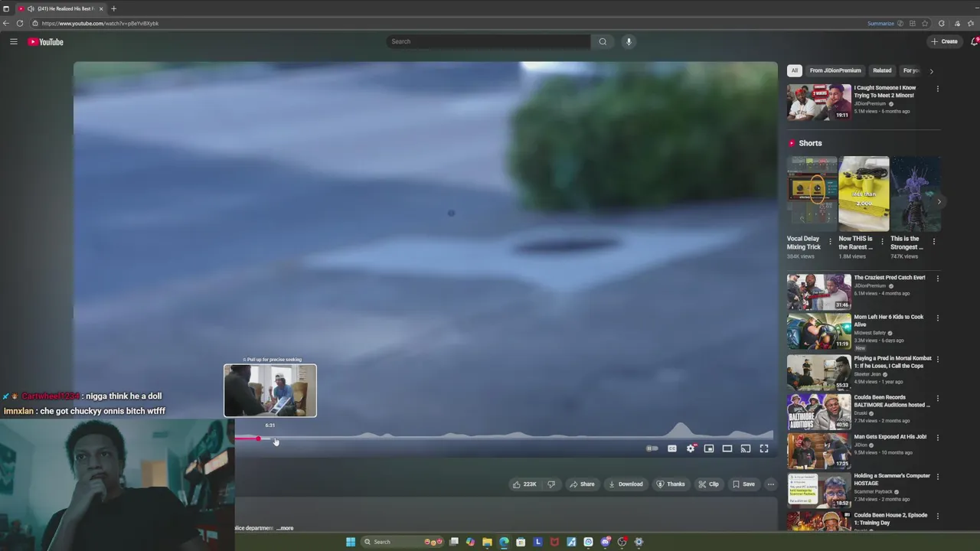The width and height of the screenshot is (980, 551).
Task: Open options for 'The Craziest Pred Catch Ever' video
Action: click(x=937, y=279)
